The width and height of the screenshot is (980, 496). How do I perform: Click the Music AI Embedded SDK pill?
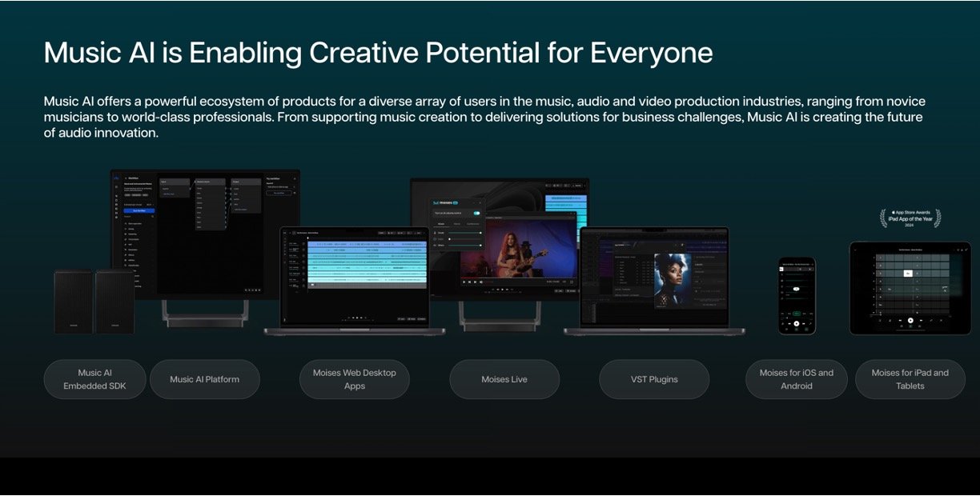point(94,379)
